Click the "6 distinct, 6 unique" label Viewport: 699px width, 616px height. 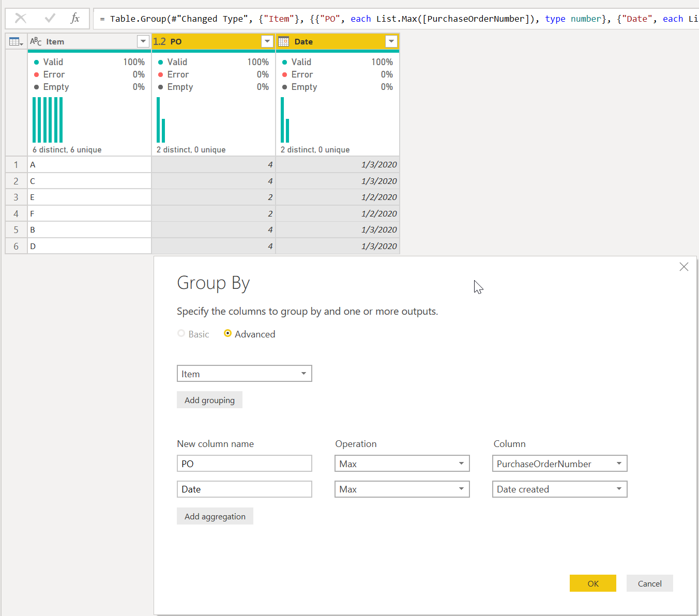pyautogui.click(x=67, y=149)
